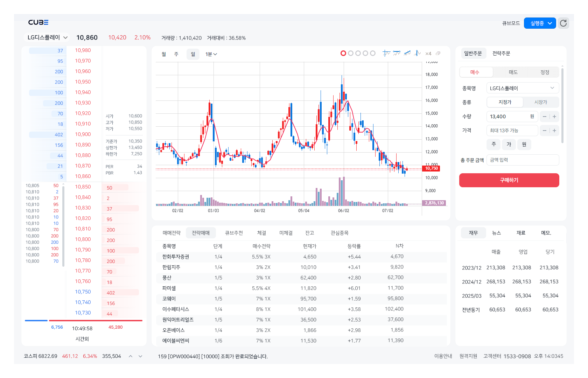588x378 pixels.
Task: Open the 전략주문 tab
Action: point(501,54)
